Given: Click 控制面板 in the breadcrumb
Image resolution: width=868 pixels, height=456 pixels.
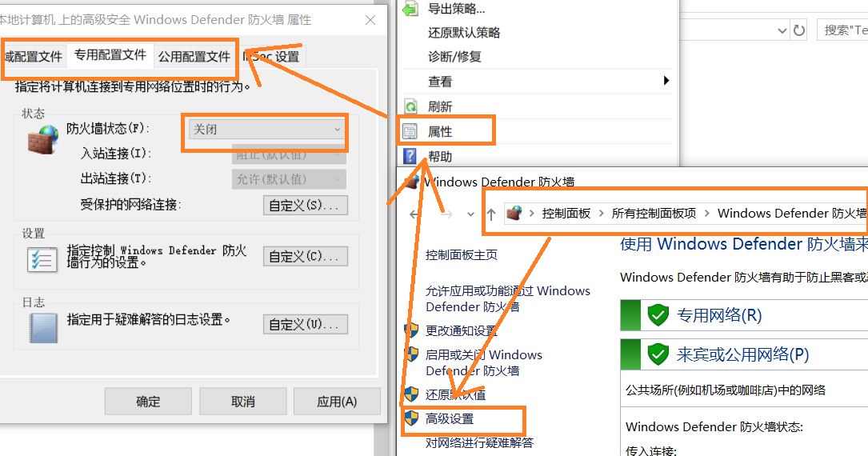Looking at the screenshot, I should coord(566,213).
